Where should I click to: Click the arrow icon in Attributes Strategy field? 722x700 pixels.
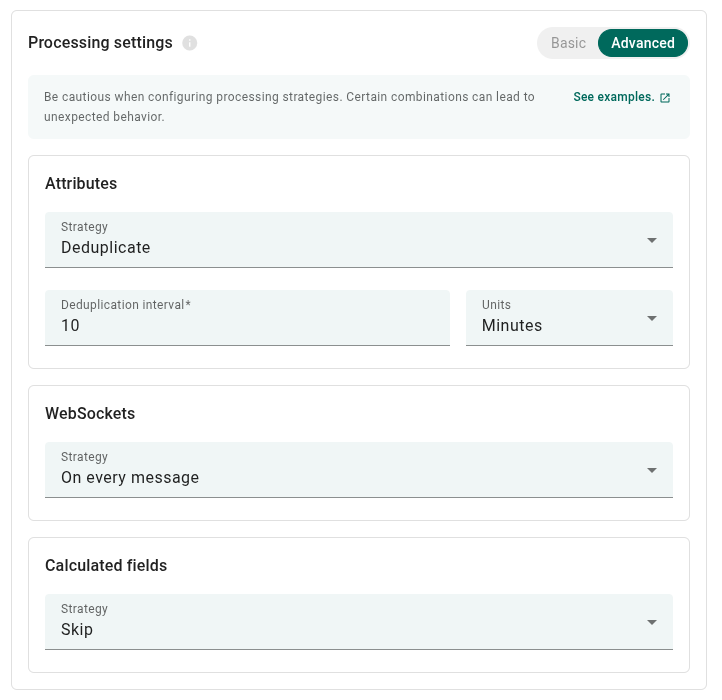tap(651, 240)
